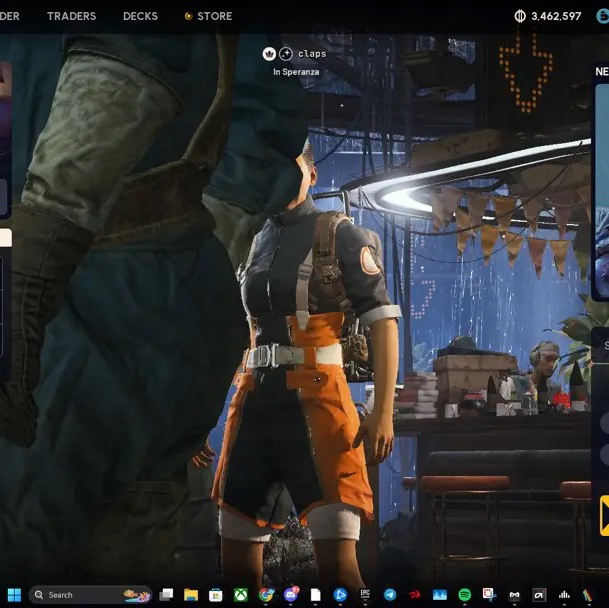Screen dimensions: 609x608
Task: Open the Decks tab
Action: tap(140, 16)
